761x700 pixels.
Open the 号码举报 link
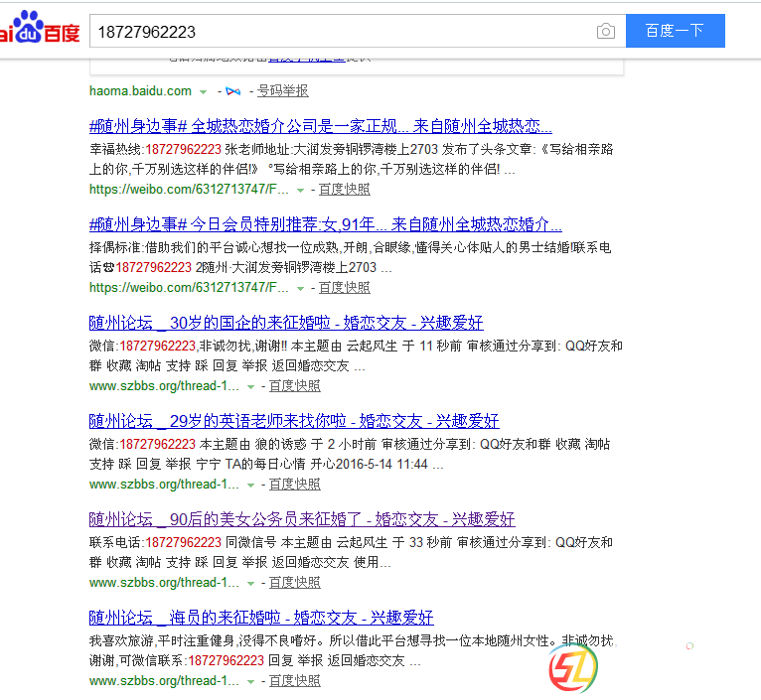pos(282,91)
